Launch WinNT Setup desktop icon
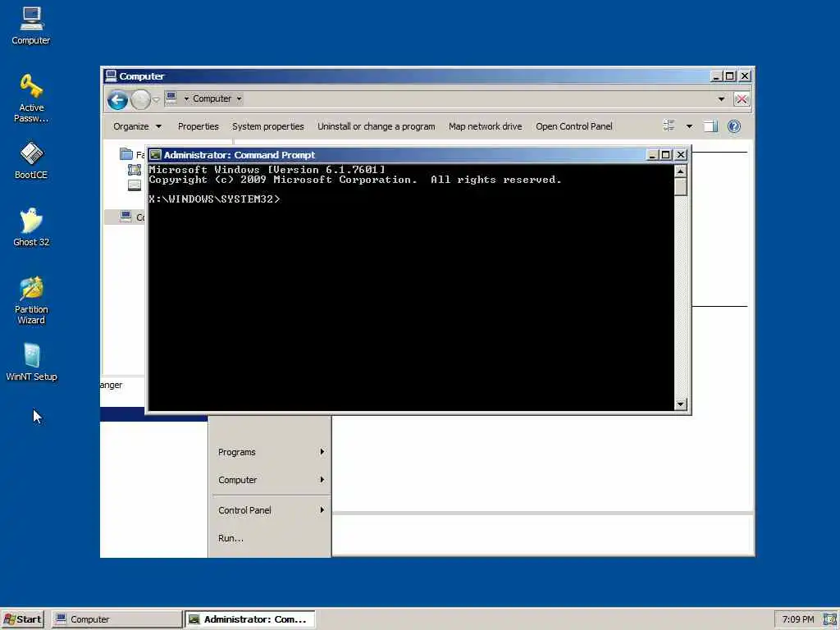Screen dimensions: 840x630 click(x=31, y=362)
